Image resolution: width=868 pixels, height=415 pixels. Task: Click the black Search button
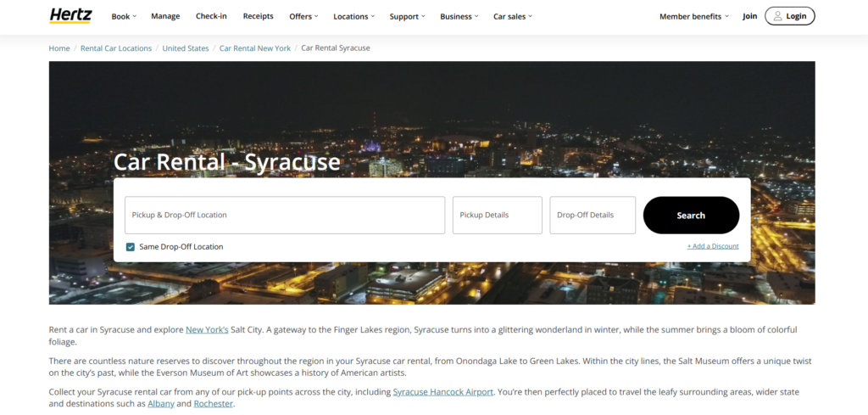point(691,215)
